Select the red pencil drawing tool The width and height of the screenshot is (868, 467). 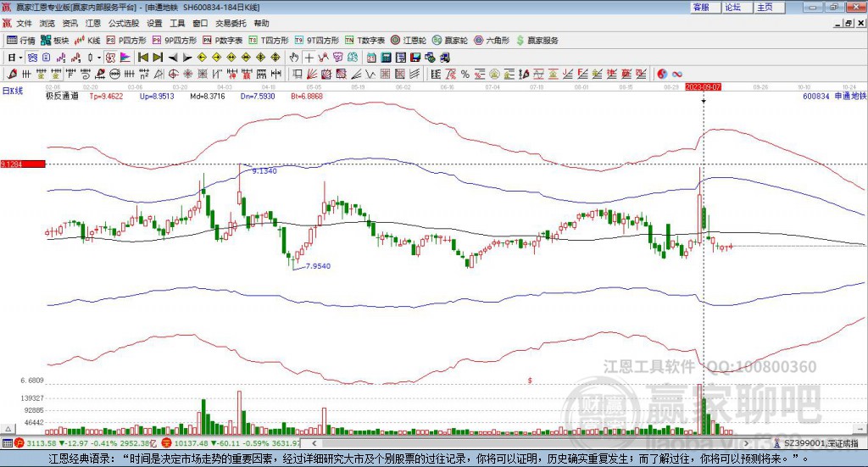point(12,74)
